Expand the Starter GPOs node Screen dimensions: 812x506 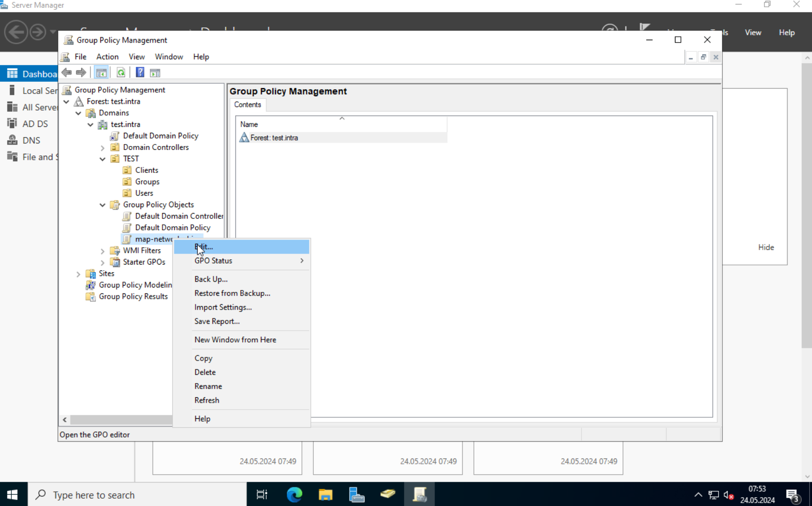coord(103,262)
